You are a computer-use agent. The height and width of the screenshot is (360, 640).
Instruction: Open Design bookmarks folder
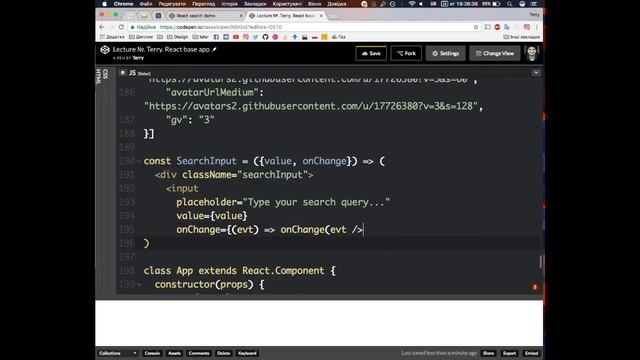[x=178, y=37]
